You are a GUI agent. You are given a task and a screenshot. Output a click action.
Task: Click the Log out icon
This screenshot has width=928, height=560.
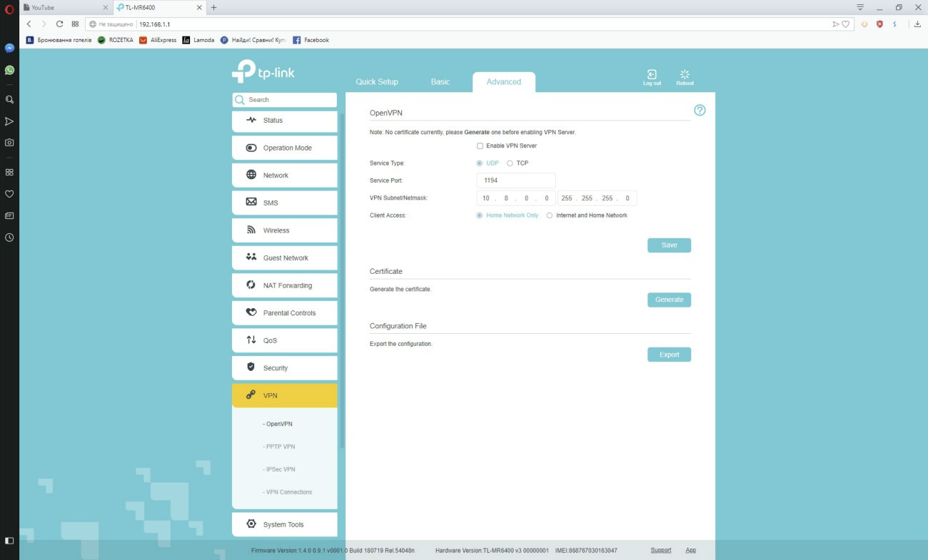(652, 77)
